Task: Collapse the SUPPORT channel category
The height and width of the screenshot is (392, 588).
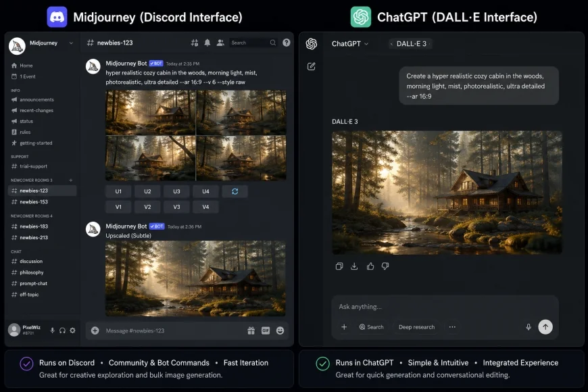Action: [20, 156]
